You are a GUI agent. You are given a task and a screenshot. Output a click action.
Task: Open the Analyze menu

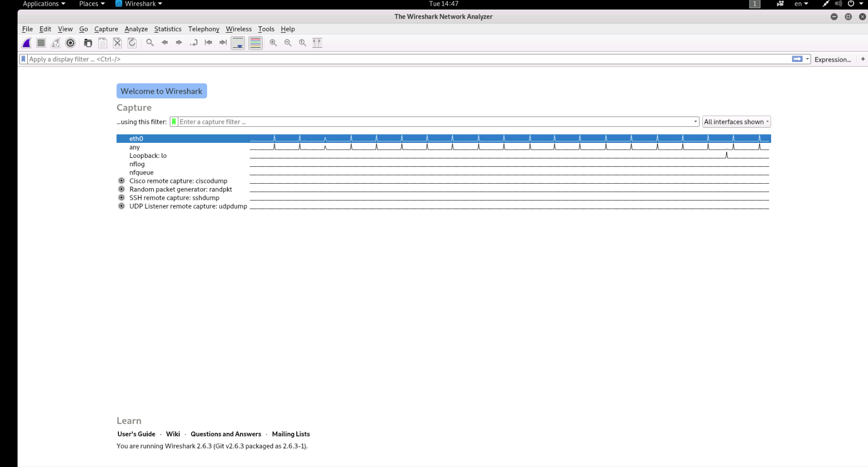point(136,29)
